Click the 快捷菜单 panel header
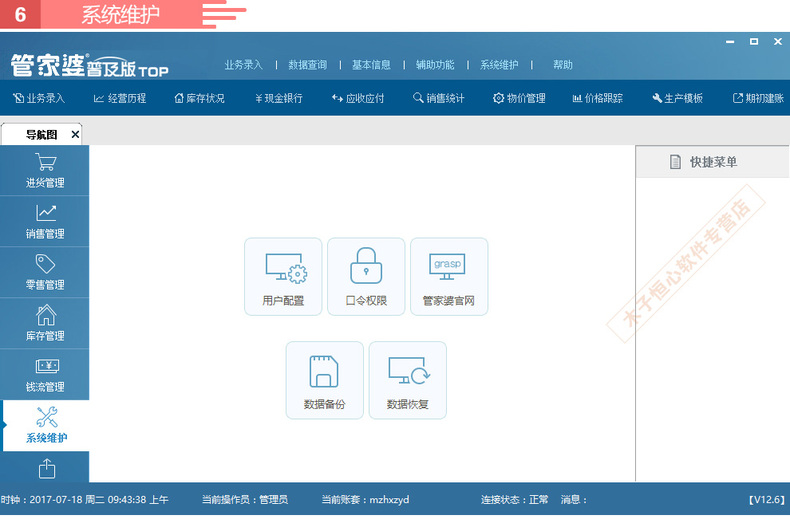The height and width of the screenshot is (531, 790). [712, 162]
